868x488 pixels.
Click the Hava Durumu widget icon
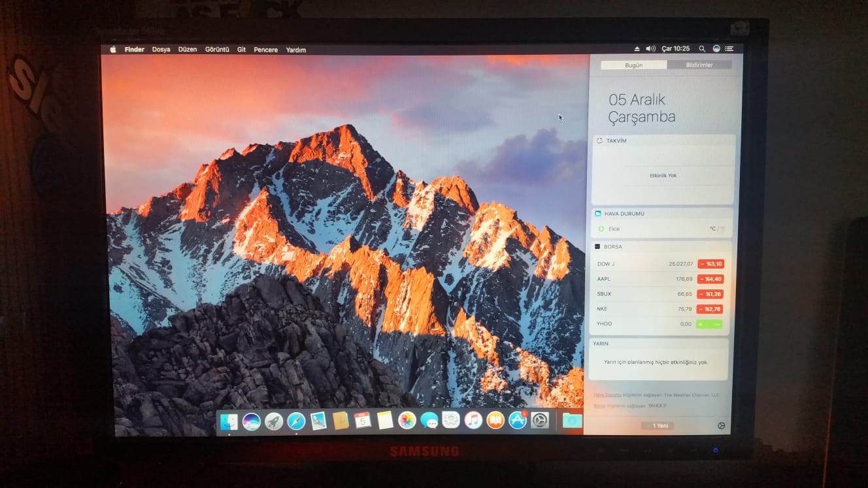(598, 214)
